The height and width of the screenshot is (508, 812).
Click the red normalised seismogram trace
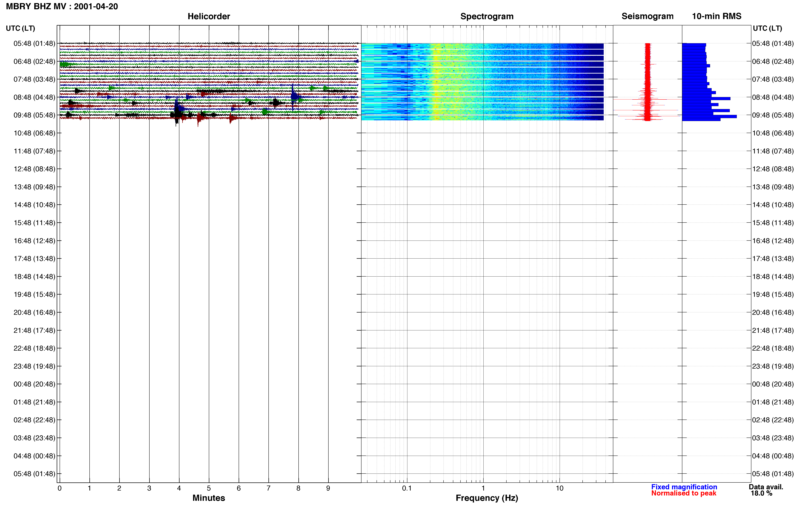[x=648, y=82]
